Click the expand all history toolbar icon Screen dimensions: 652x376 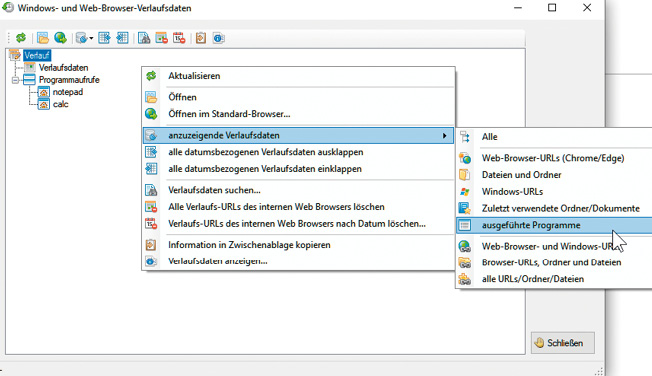pyautogui.click(x=104, y=38)
